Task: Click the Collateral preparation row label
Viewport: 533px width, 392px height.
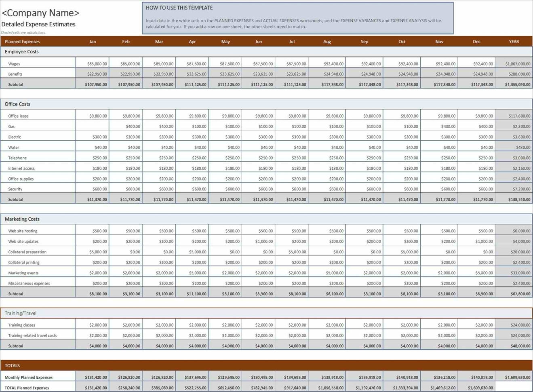Action: [27, 251]
